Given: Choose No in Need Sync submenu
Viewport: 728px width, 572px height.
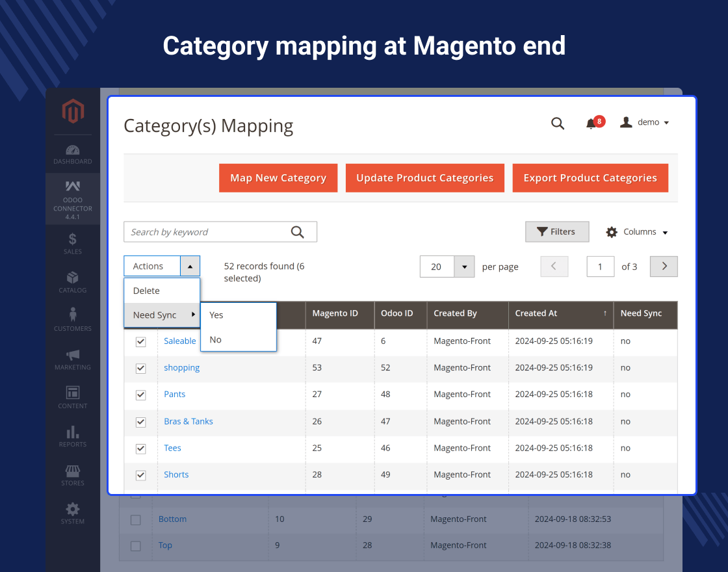Looking at the screenshot, I should 239,339.
